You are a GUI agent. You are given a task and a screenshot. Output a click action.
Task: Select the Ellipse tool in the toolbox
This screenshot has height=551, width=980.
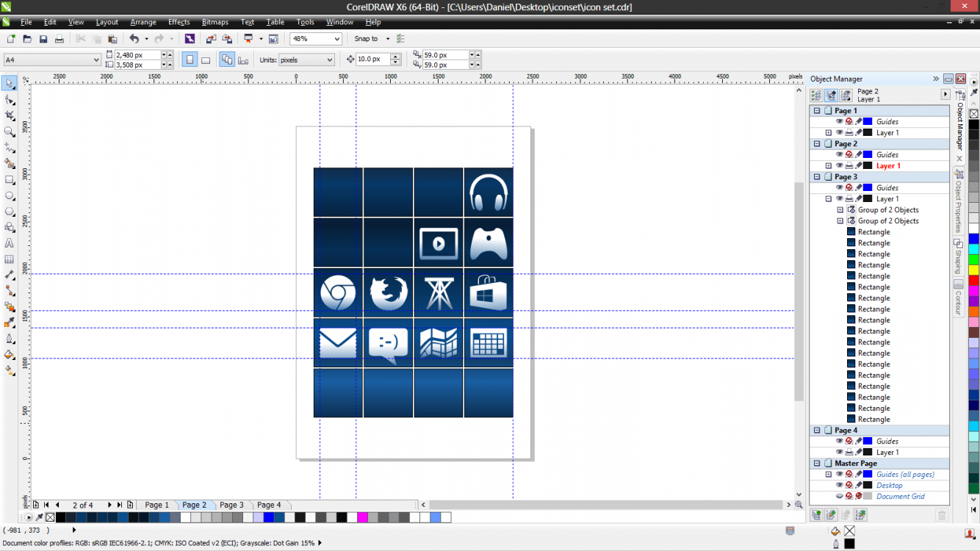tap(9, 195)
